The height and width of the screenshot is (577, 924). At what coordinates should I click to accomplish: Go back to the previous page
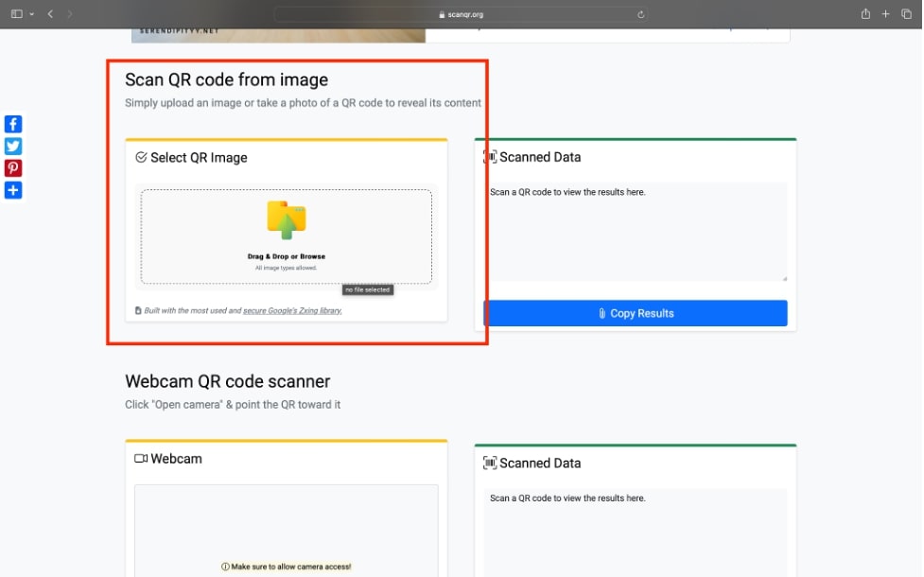pos(50,14)
